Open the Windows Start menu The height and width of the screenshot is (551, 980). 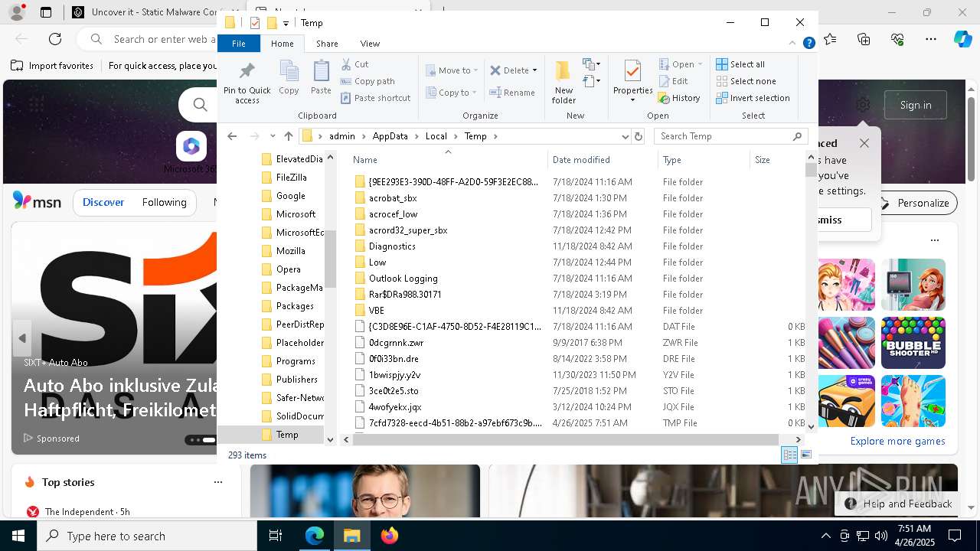click(18, 536)
